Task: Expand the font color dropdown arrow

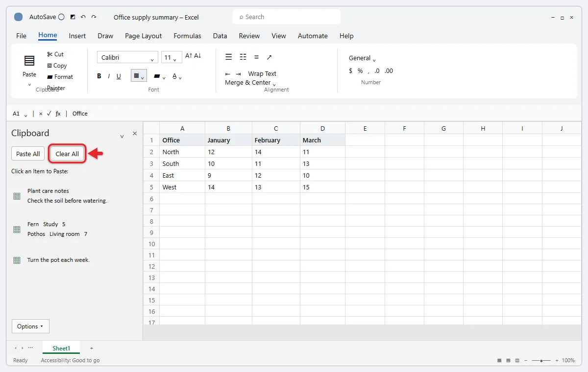Action: 180,77
